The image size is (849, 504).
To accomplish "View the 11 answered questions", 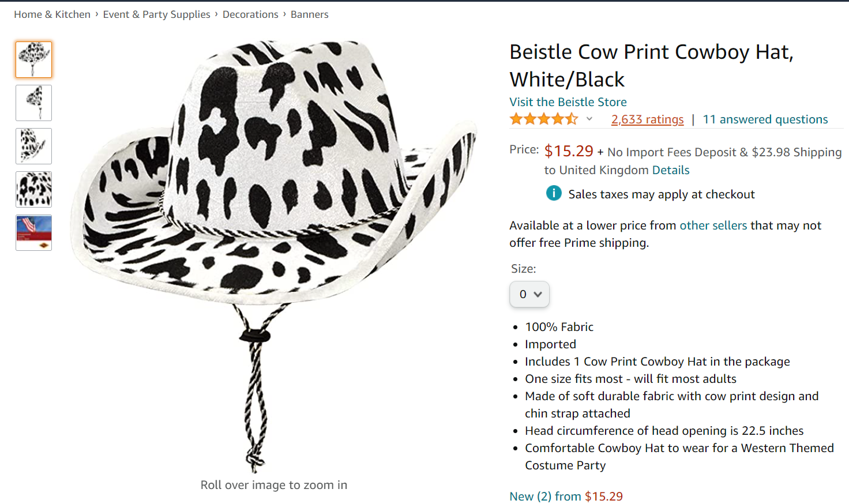I will (x=765, y=119).
